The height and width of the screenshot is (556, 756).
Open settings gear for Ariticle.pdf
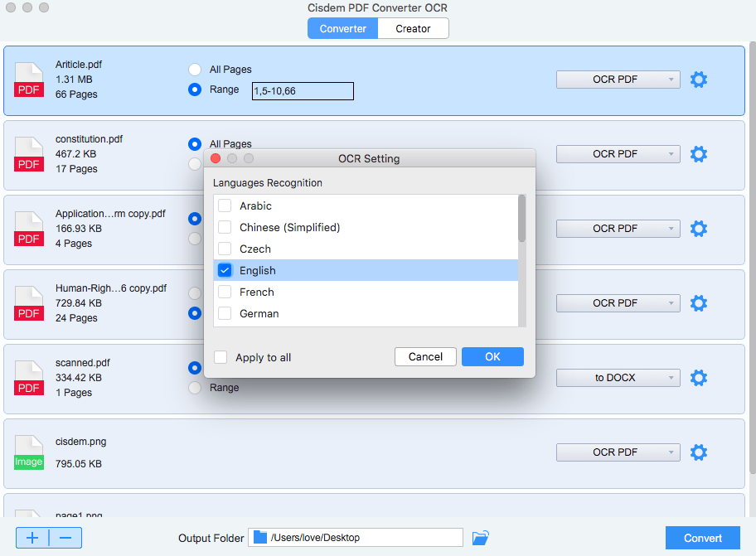coord(699,80)
